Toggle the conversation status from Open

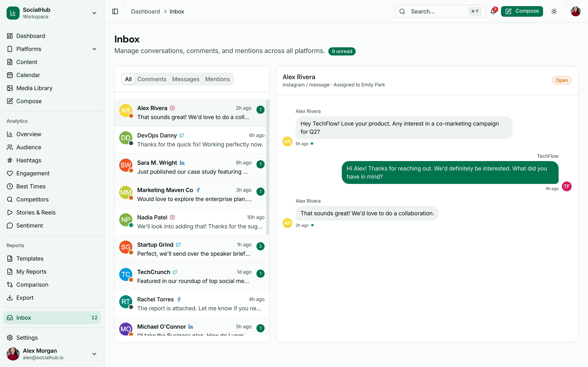(561, 80)
